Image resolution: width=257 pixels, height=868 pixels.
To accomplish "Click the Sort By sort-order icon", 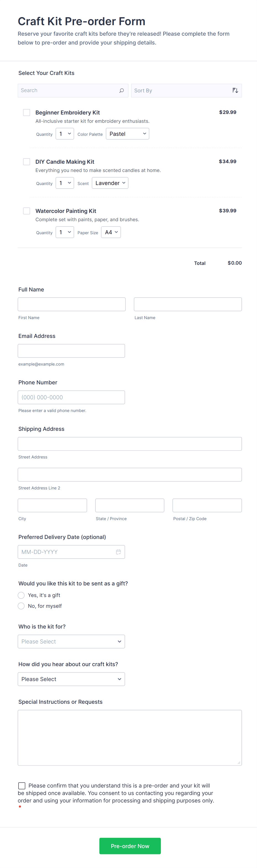I will pos(235,90).
